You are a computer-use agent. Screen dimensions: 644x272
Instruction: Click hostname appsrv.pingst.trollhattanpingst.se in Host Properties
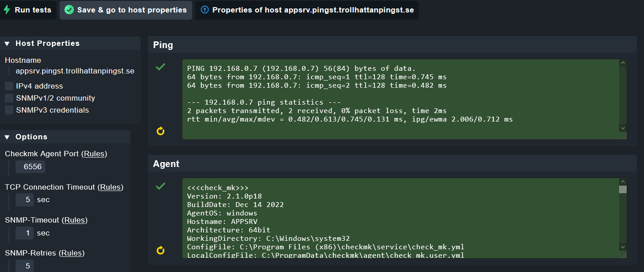tap(75, 71)
